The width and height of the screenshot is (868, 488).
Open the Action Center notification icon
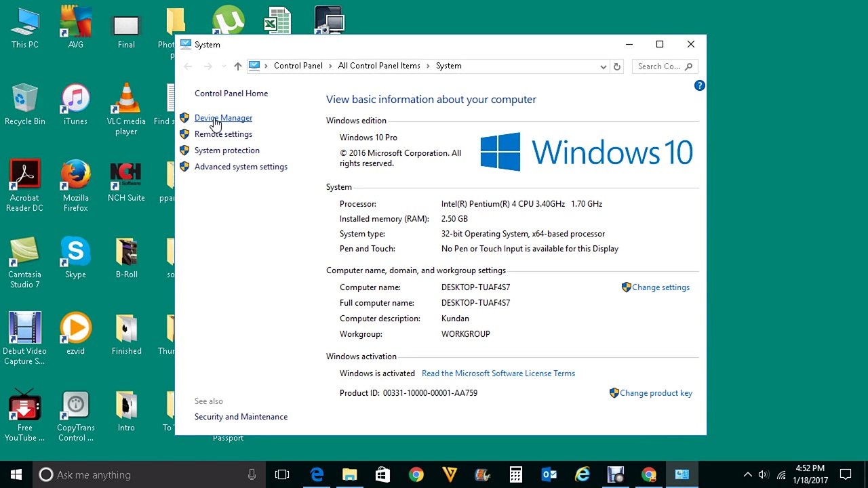846,474
